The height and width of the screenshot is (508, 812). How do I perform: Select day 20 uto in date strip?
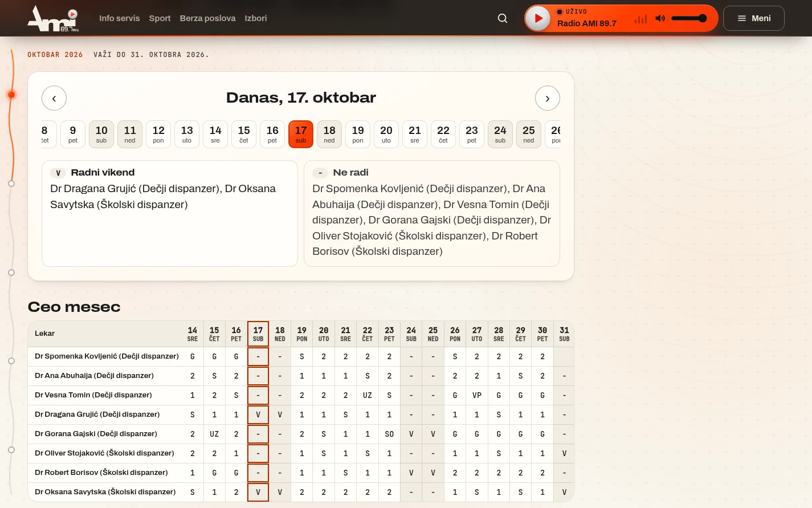[x=386, y=134]
